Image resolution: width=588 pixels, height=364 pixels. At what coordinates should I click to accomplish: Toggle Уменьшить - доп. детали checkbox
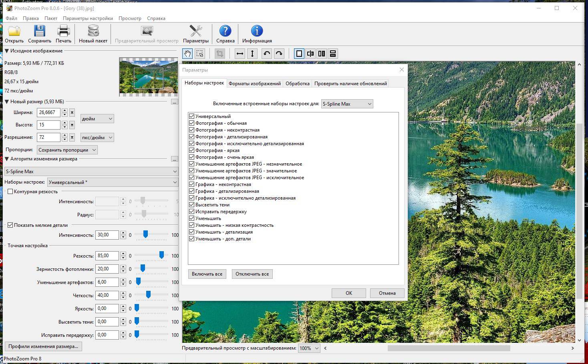pyautogui.click(x=191, y=239)
